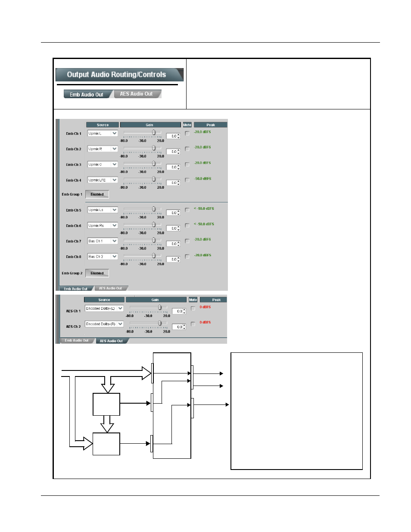Viewport: 411px width, 532px height.
Task: Mute Emb Ch 3 checkbox
Action: click(187, 165)
